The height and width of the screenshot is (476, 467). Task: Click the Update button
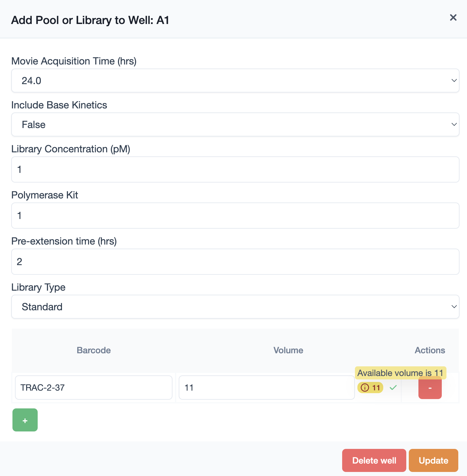click(433, 460)
